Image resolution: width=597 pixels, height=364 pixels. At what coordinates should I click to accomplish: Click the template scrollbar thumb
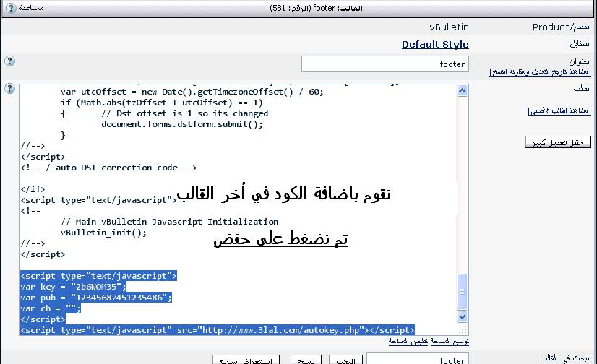[x=463, y=292]
